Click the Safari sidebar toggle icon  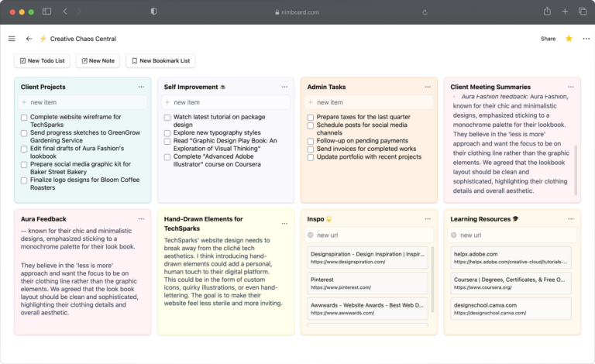coord(46,12)
